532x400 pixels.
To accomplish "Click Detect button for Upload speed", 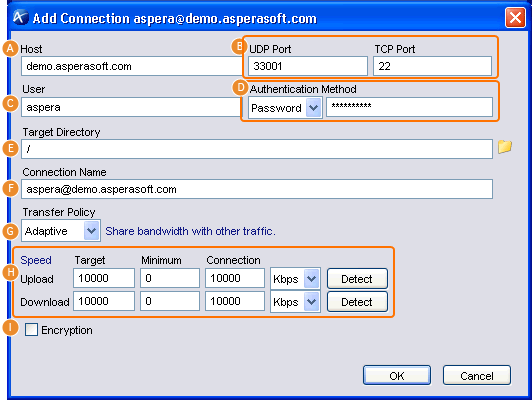I will 357,279.
